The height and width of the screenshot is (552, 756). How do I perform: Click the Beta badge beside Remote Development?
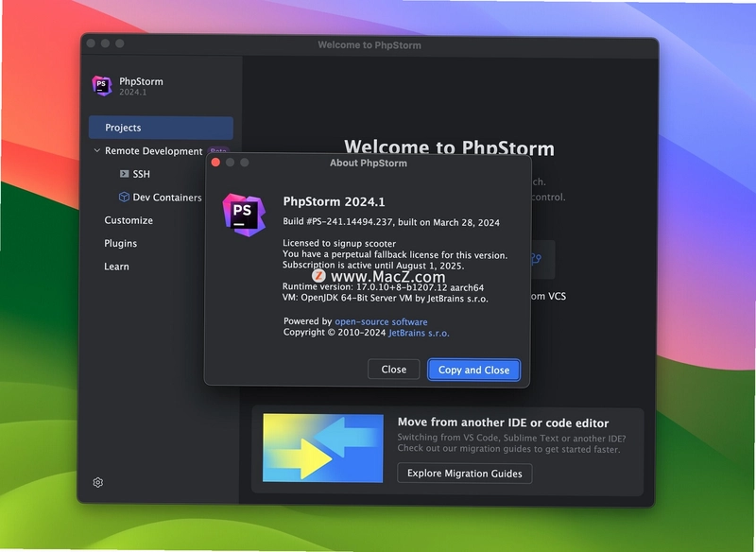pyautogui.click(x=218, y=150)
